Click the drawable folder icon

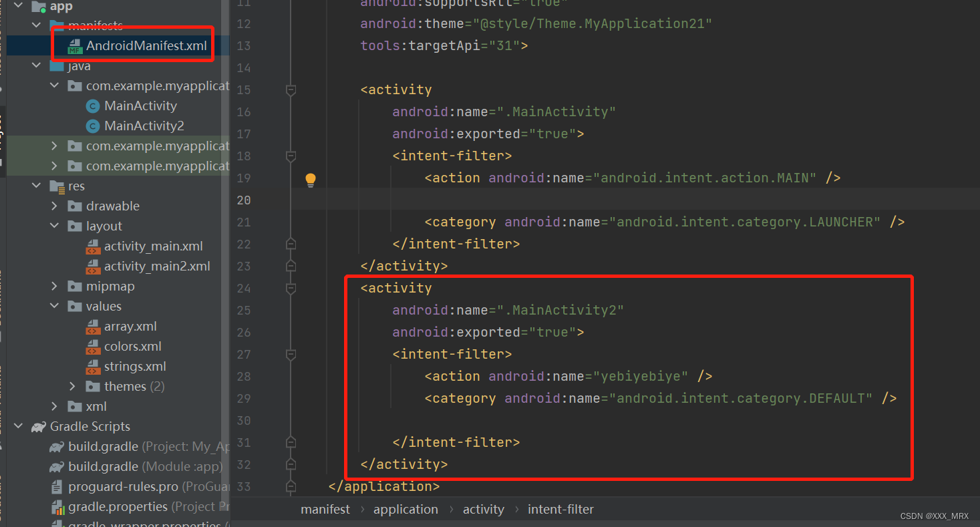click(x=75, y=206)
